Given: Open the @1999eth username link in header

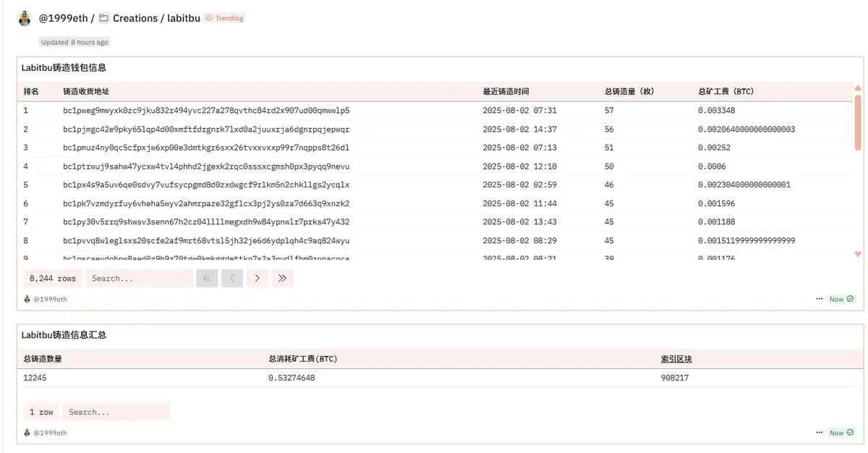Looking at the screenshot, I should click(x=63, y=18).
